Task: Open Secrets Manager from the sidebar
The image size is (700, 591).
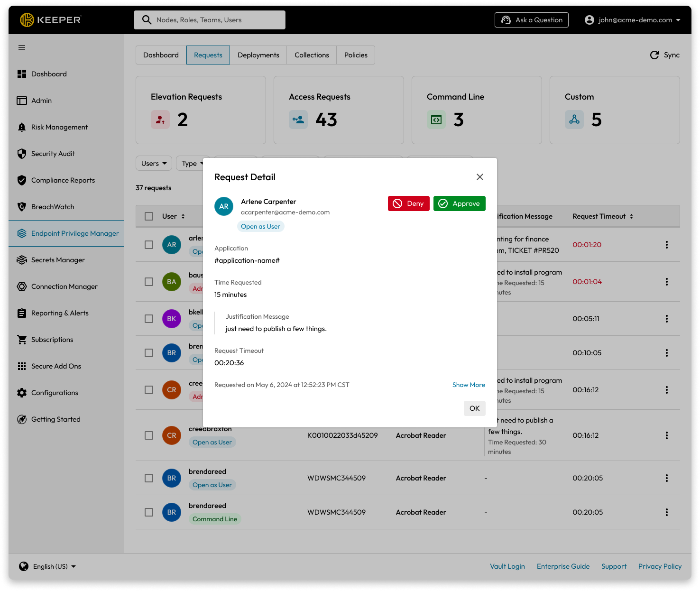Action: click(x=58, y=260)
